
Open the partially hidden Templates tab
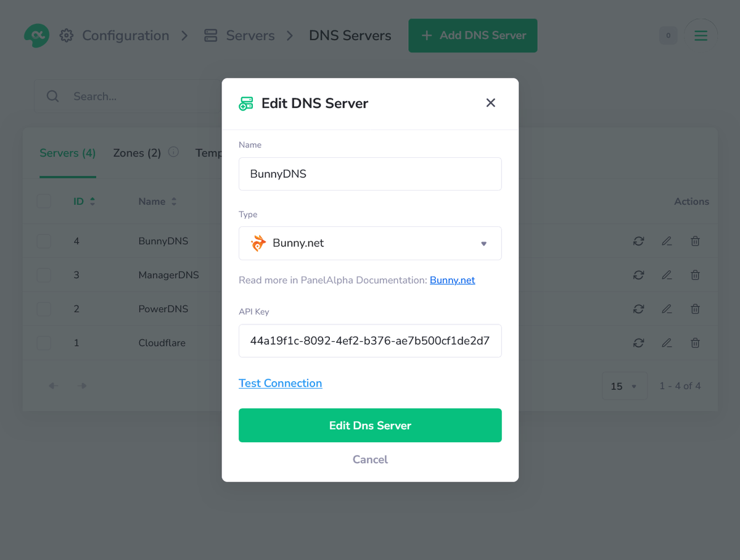(208, 153)
